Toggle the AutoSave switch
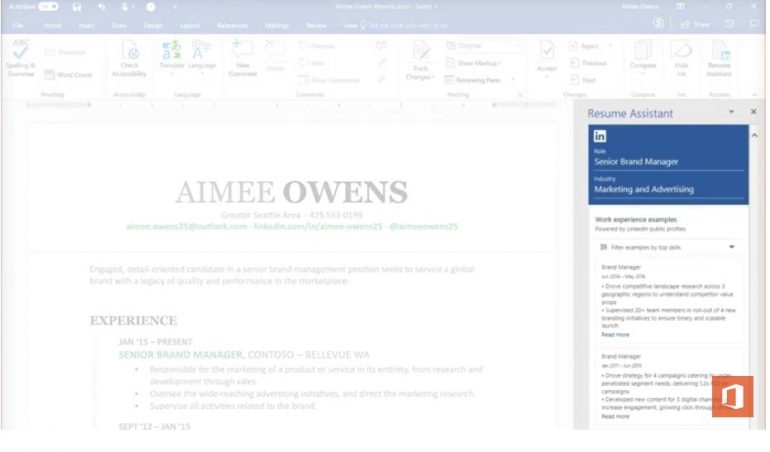Image resolution: width=770 pixels, height=452 pixels. pos(48,6)
